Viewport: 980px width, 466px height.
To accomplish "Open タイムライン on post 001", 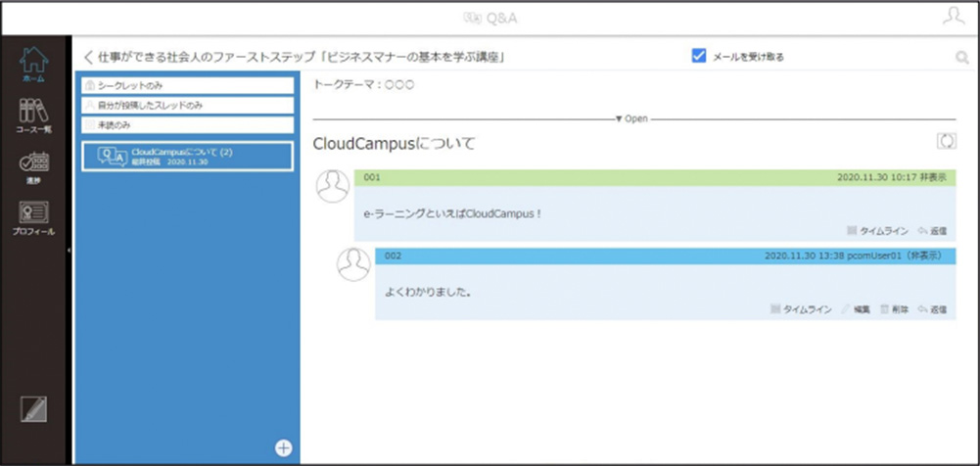I will [877, 230].
